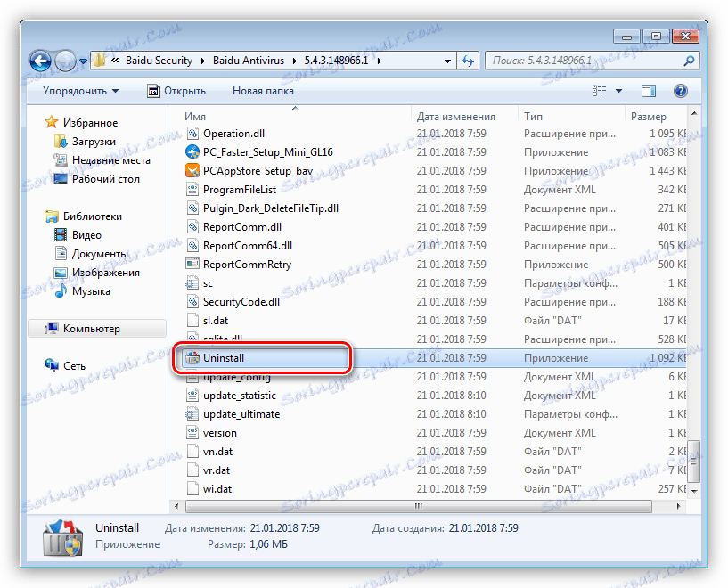
Task: Select Библиотеки in navigation pane
Action: pos(93,216)
